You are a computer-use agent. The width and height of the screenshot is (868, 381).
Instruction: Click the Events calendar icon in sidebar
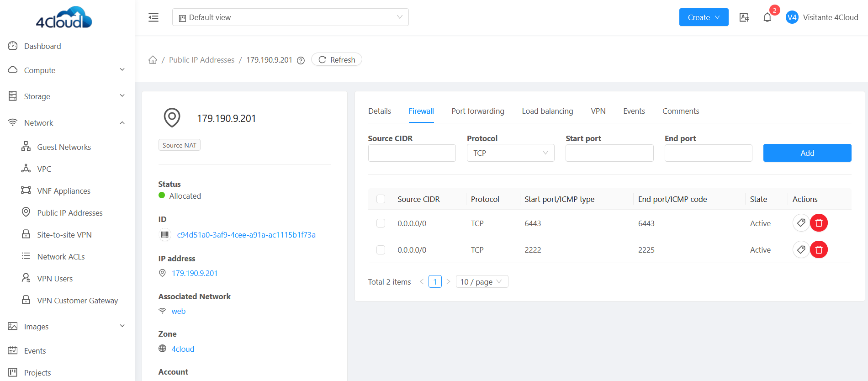13,350
